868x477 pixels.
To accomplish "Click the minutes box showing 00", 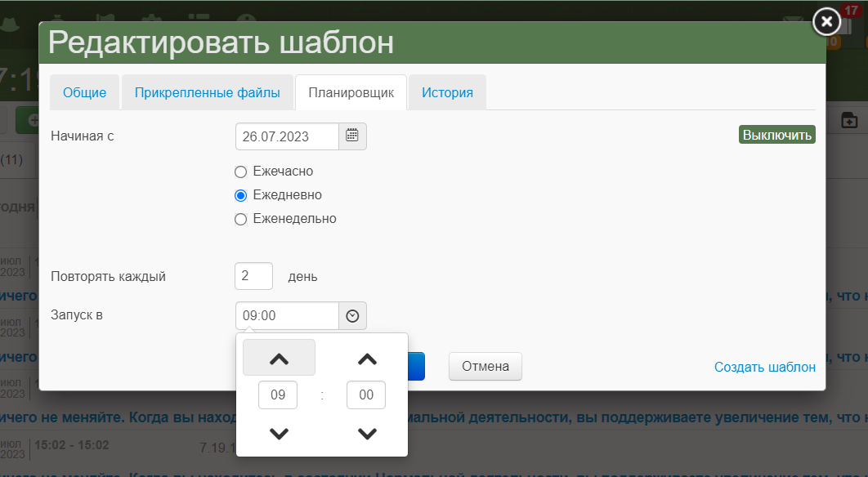I will (x=366, y=395).
